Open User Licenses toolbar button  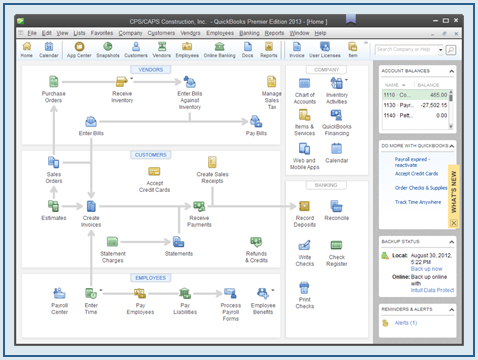[325, 49]
